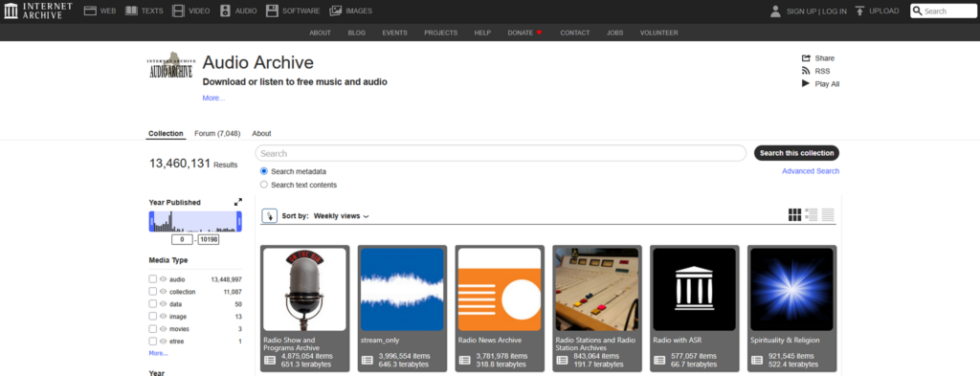Select the Search metadata radio button

[264, 171]
